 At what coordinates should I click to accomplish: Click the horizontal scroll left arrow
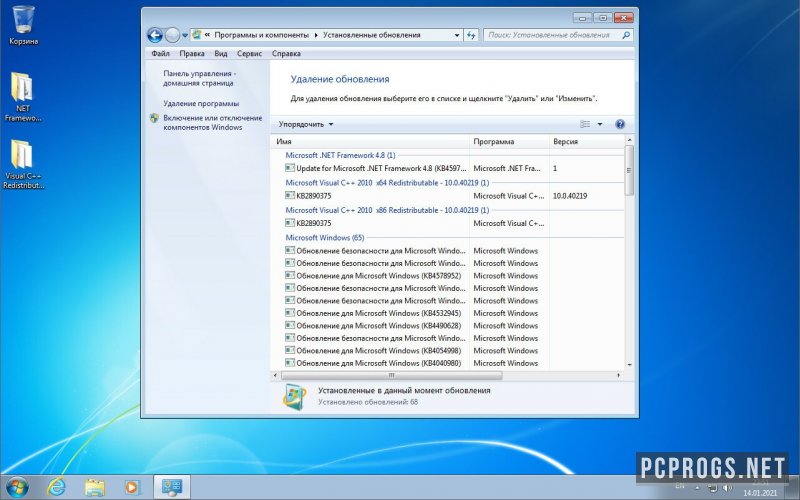tap(276, 375)
